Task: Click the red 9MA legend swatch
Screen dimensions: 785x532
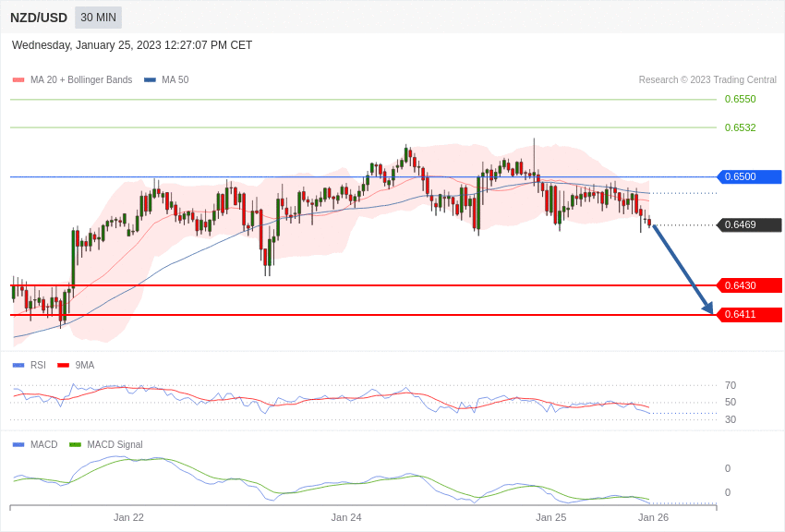Action: pos(63,366)
